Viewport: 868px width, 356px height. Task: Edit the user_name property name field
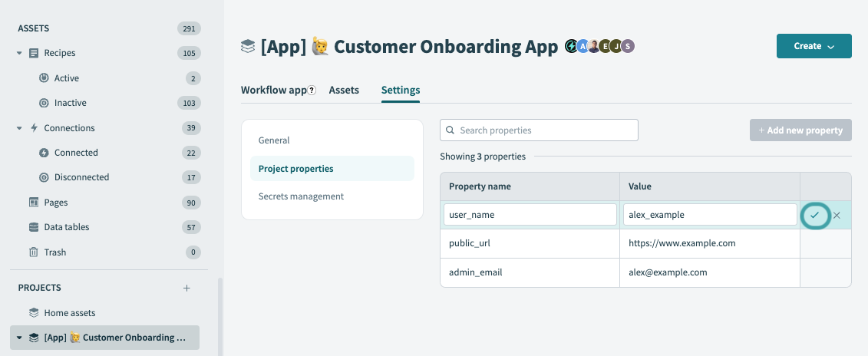click(530, 215)
